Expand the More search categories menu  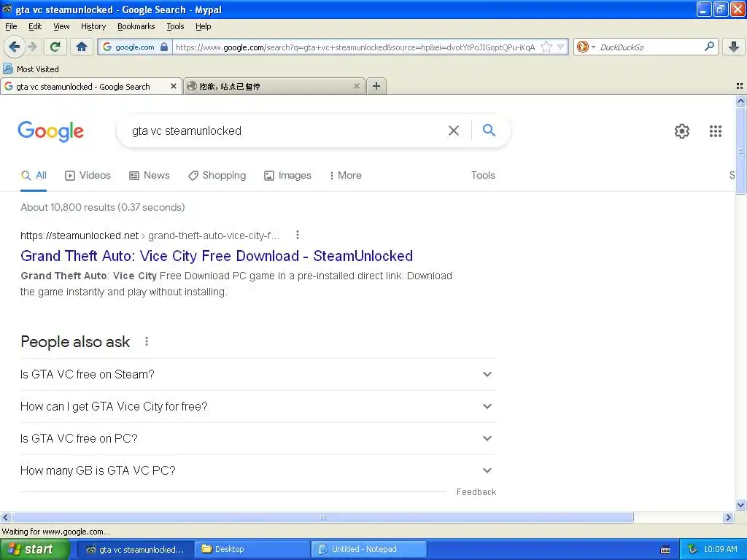pyautogui.click(x=345, y=175)
